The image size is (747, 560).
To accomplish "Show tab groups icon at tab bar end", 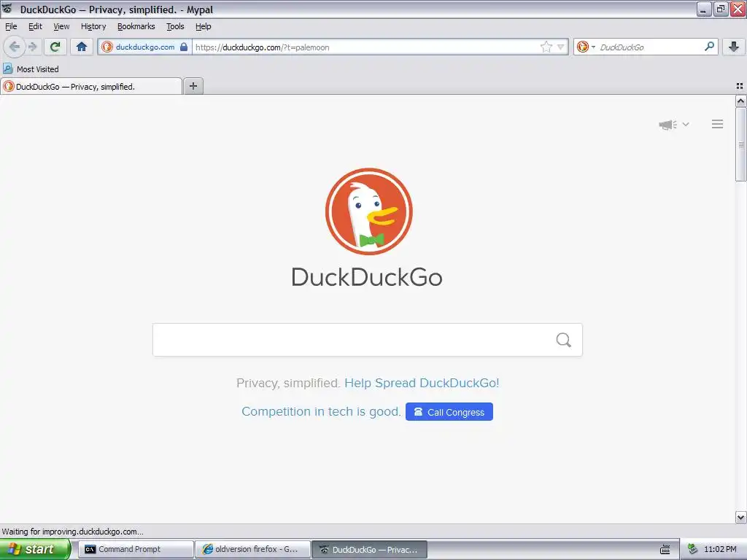I will point(740,86).
